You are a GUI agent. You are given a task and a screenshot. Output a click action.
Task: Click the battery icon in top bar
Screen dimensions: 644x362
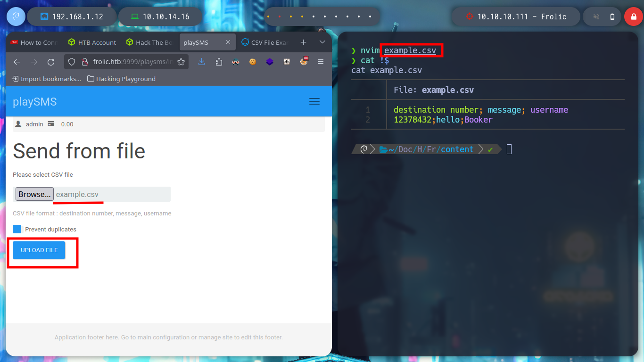click(x=612, y=16)
